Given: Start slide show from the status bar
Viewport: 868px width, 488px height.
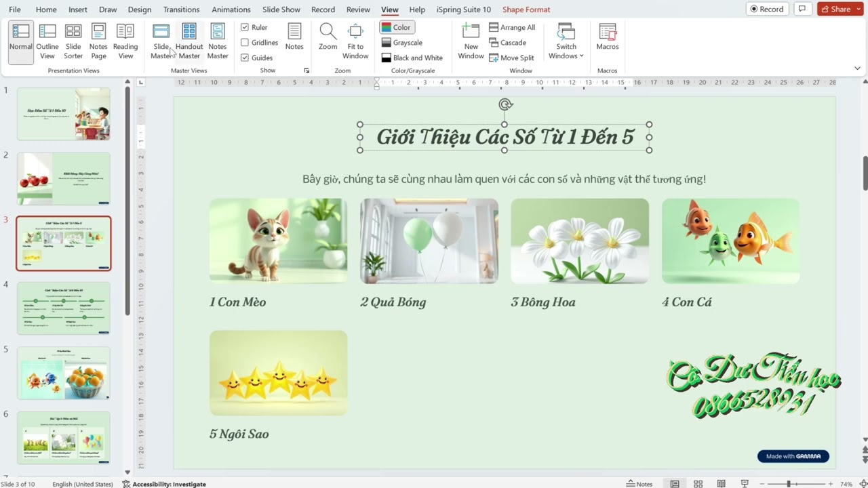Looking at the screenshot, I should 745,484.
